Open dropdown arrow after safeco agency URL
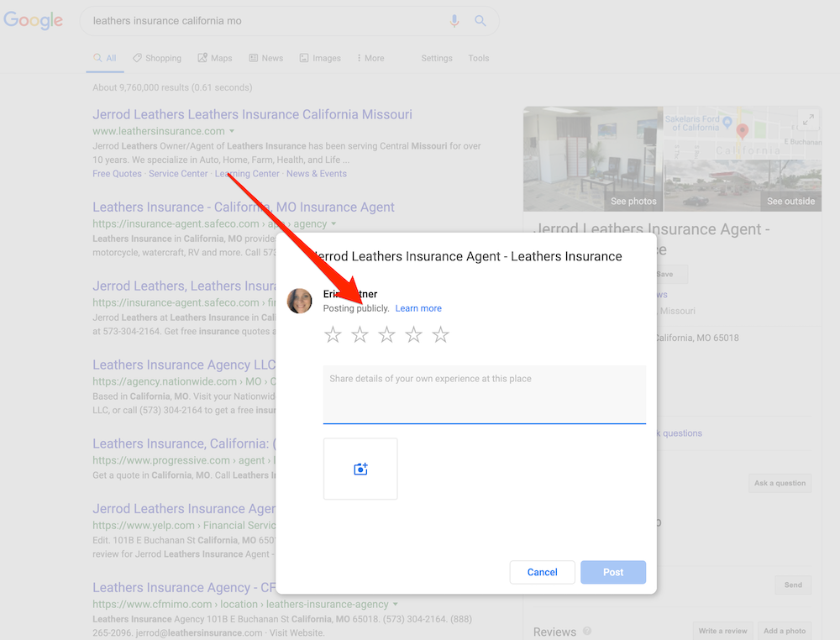The height and width of the screenshot is (640, 840). coord(333,224)
